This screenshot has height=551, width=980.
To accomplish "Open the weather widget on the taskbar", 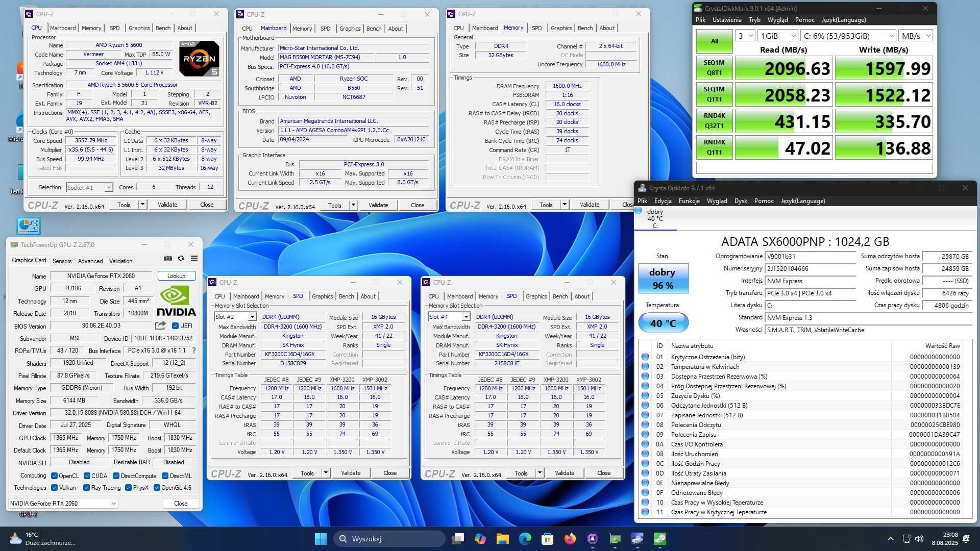I will pos(42,539).
